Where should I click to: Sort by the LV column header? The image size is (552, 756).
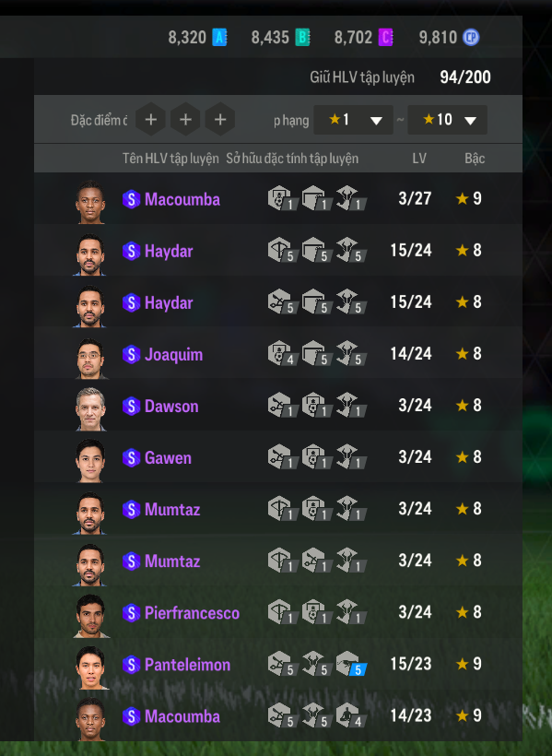click(419, 159)
